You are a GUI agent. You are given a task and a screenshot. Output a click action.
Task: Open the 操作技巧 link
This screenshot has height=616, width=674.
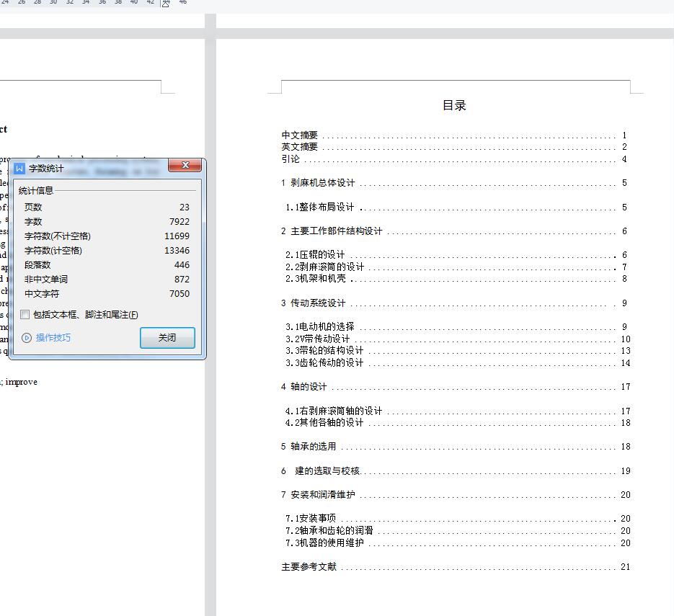tap(53, 338)
